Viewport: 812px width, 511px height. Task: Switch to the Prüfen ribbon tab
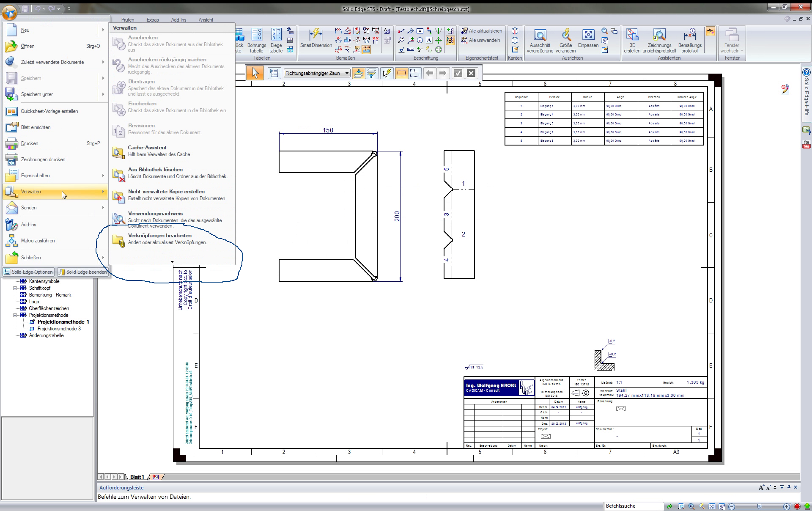[x=128, y=20]
